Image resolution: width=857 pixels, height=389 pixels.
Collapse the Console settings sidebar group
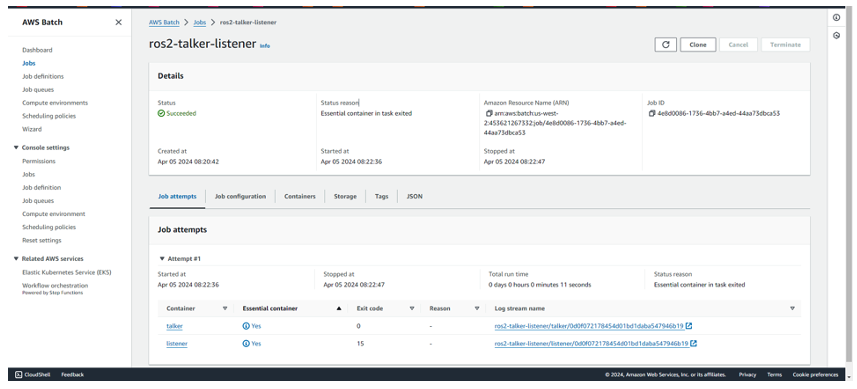click(x=16, y=148)
